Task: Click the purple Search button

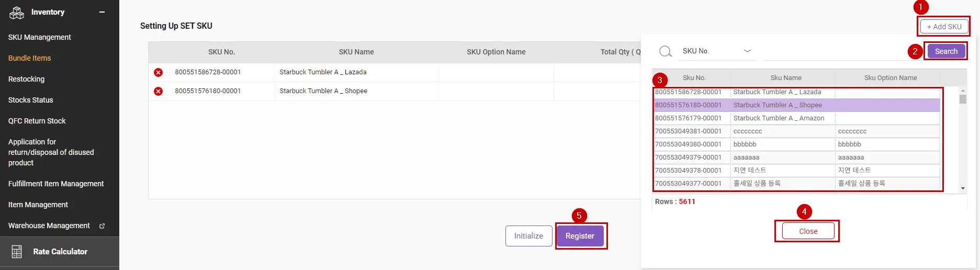Action: pos(946,51)
